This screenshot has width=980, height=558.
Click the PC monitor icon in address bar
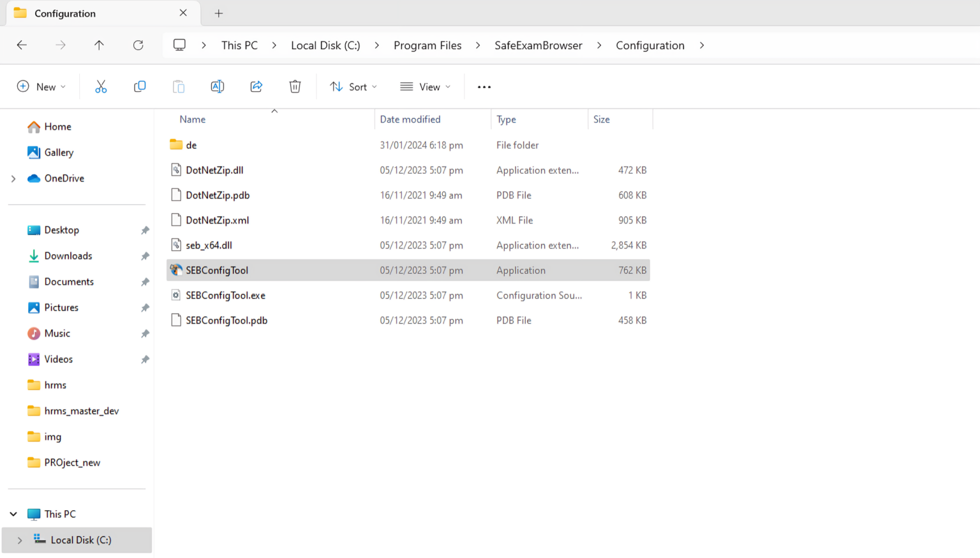click(180, 45)
